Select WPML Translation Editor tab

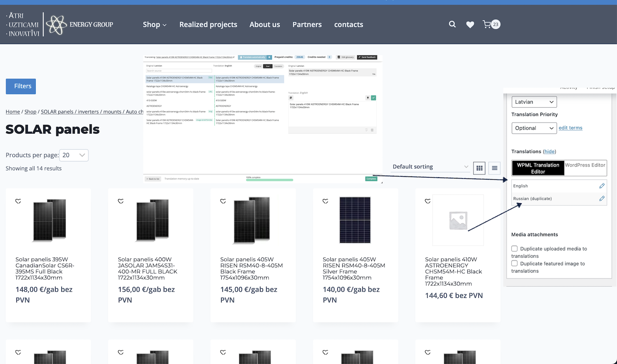pyautogui.click(x=538, y=168)
